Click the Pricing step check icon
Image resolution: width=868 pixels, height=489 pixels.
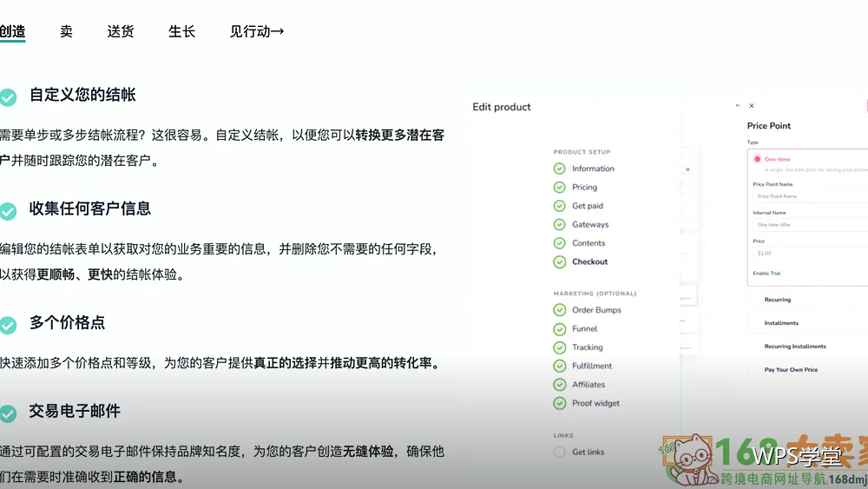pyautogui.click(x=559, y=188)
